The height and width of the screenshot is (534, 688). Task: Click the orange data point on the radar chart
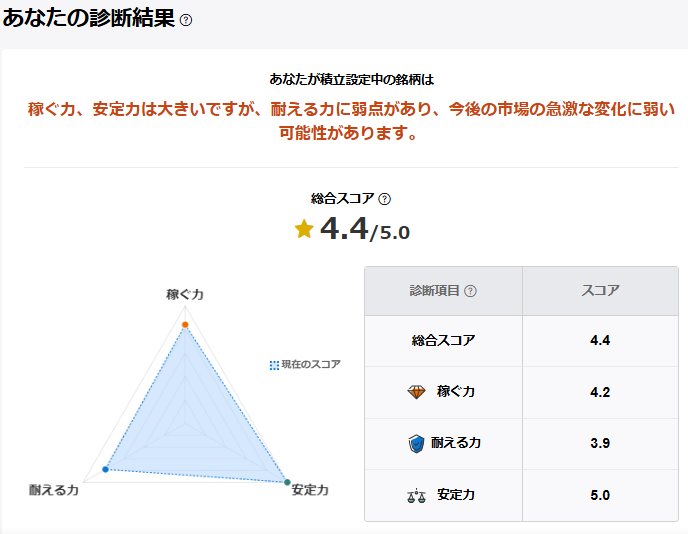pos(185,325)
